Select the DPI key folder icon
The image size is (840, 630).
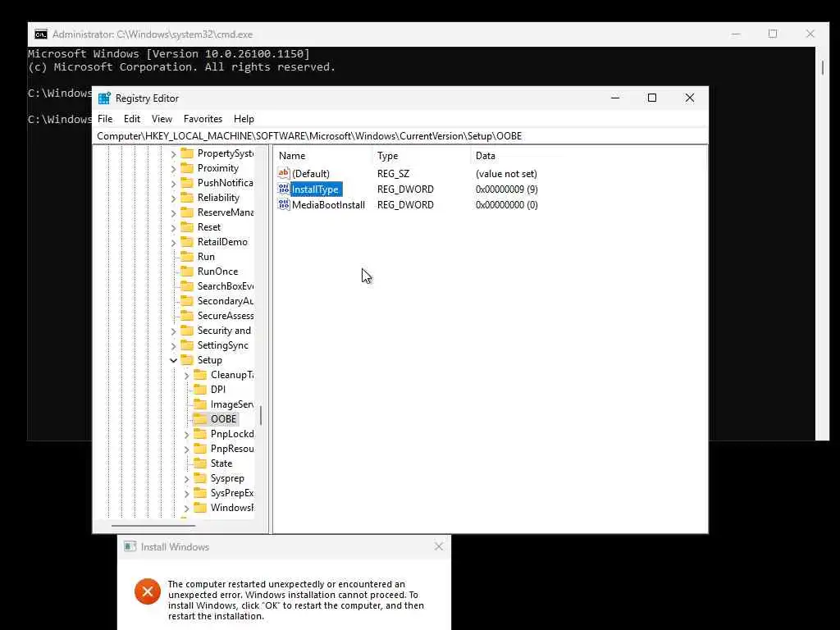pos(200,390)
